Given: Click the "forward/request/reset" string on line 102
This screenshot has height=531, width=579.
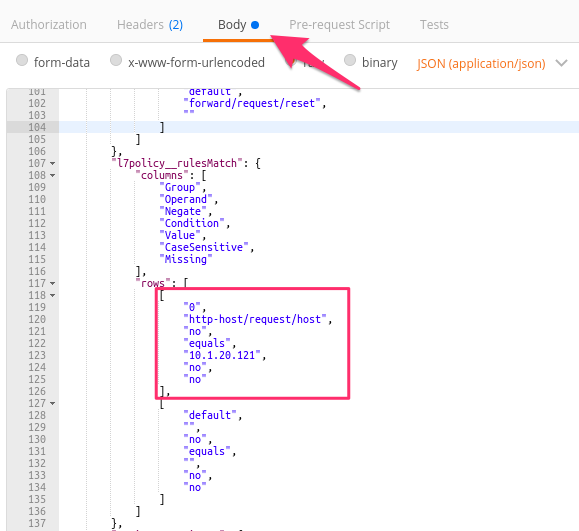Looking at the screenshot, I should 252,103.
